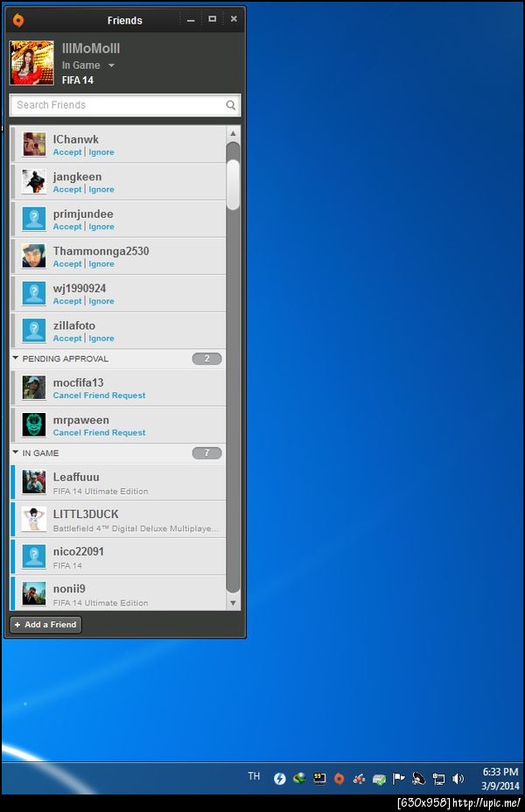Accept zillafoto's friend request
Viewport: 525px width, 812px height.
coord(67,339)
